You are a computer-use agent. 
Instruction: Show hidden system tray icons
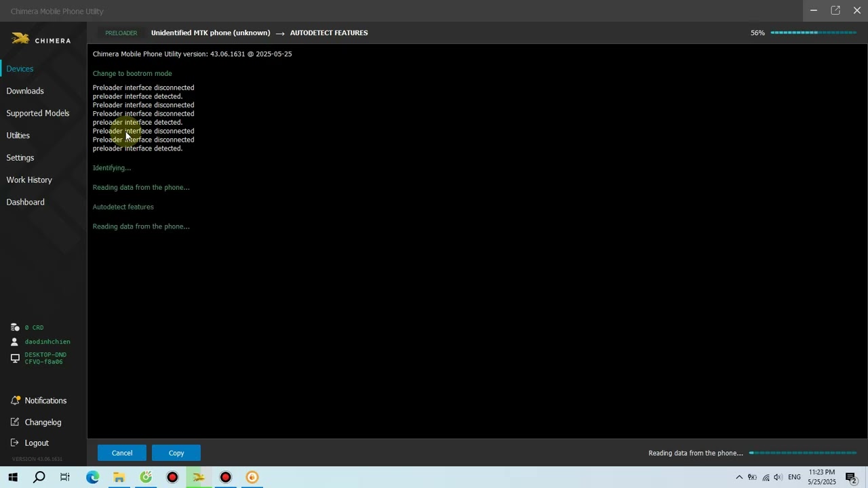(x=739, y=477)
